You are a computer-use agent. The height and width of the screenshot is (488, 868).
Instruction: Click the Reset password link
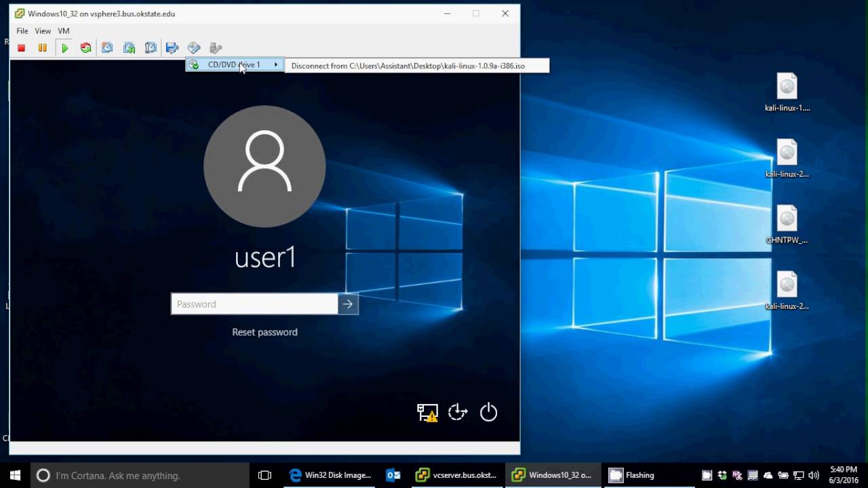point(264,332)
